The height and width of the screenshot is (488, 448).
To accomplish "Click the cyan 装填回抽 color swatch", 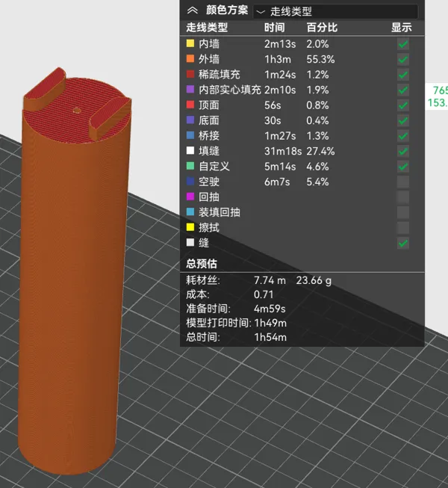I will 190,211.
